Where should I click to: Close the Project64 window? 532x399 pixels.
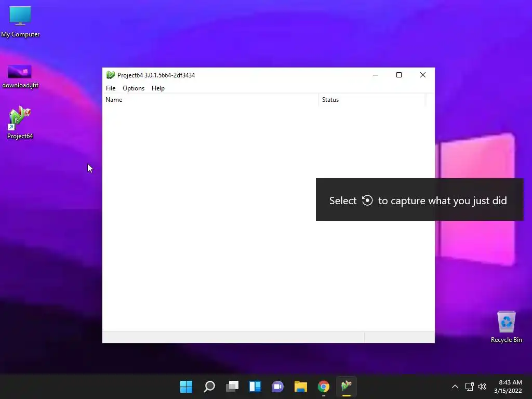423,75
